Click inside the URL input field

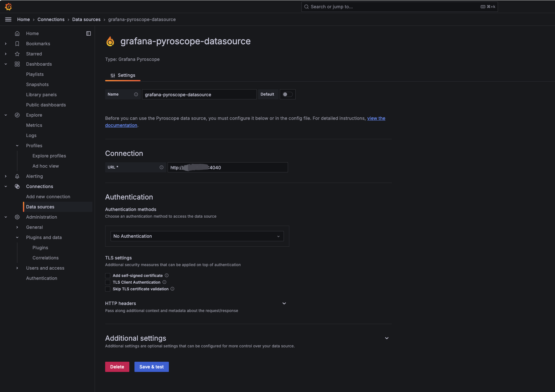click(227, 167)
